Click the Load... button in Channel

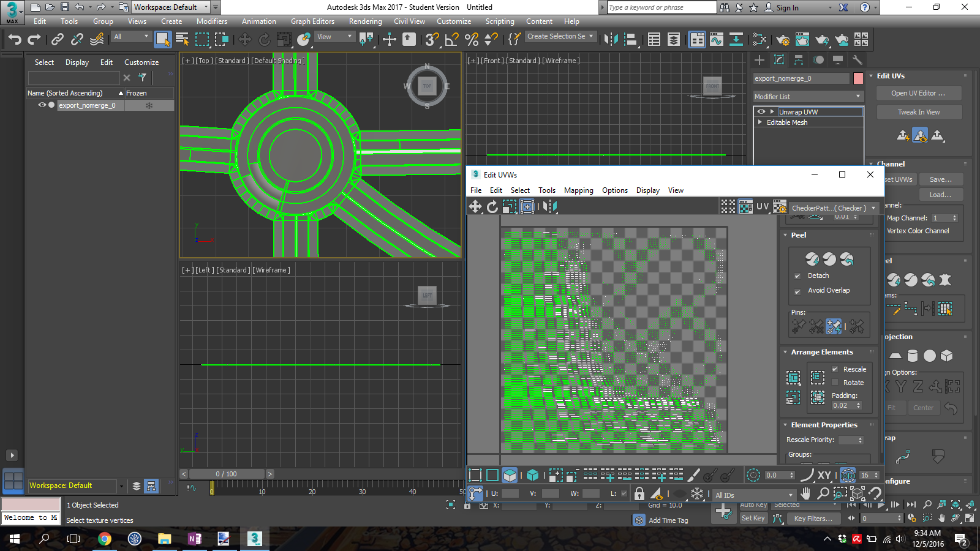[940, 195]
